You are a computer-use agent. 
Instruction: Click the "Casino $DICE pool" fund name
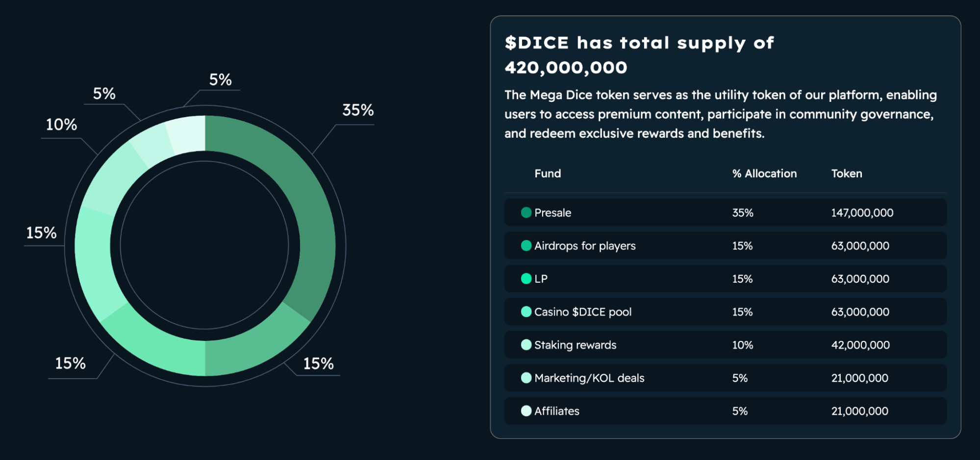point(583,312)
